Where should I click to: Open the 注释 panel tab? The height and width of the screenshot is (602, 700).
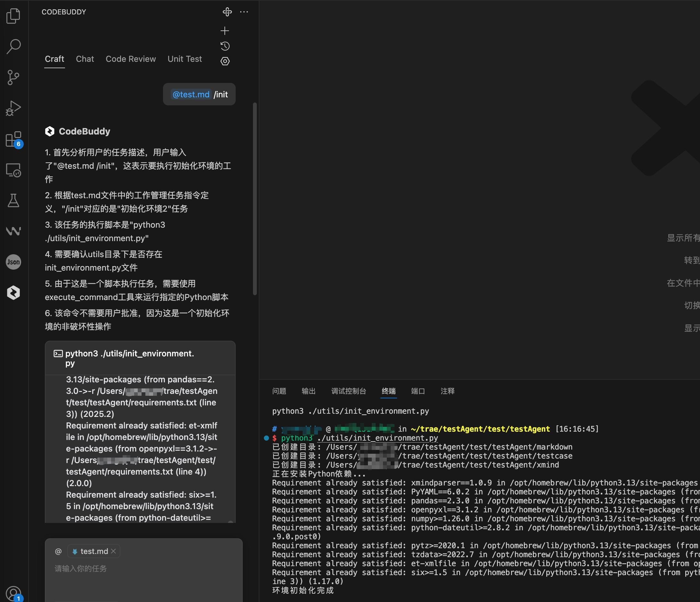click(448, 391)
